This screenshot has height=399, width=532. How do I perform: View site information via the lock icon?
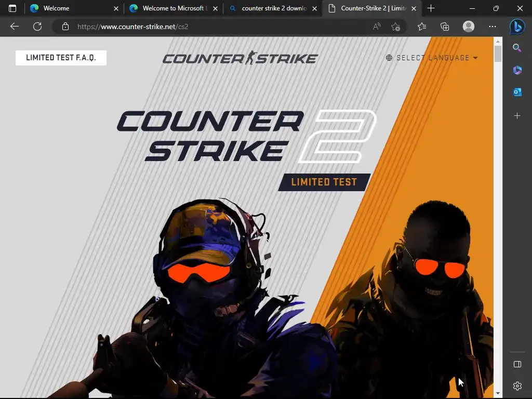(65, 26)
